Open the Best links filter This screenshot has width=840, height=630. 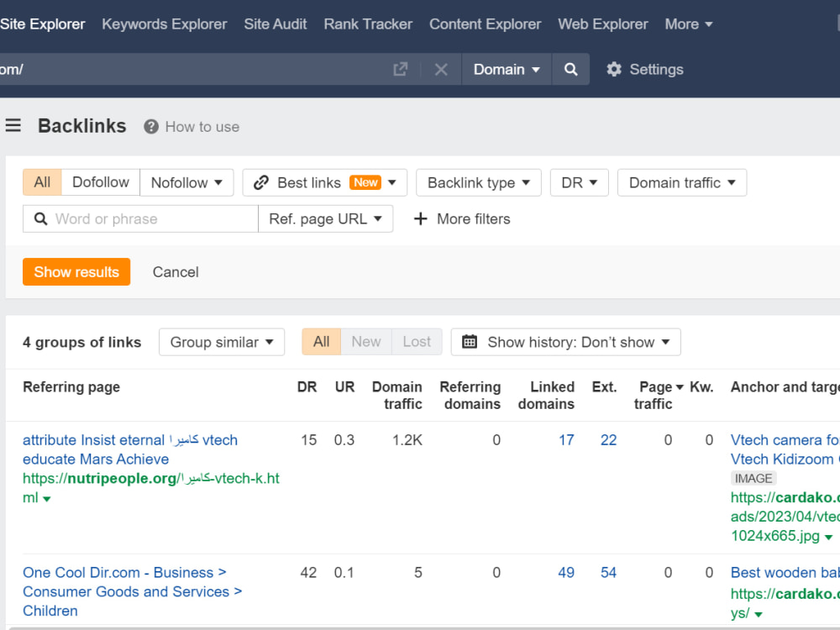click(324, 182)
